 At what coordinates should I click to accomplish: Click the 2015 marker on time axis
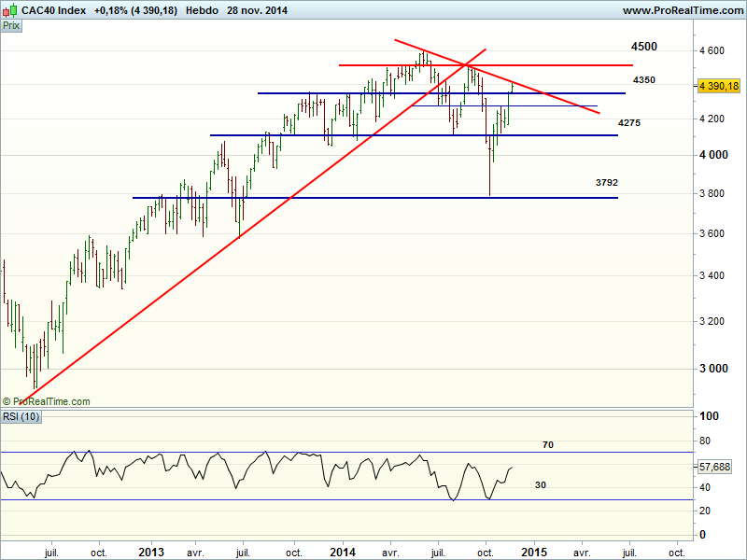pyautogui.click(x=533, y=552)
